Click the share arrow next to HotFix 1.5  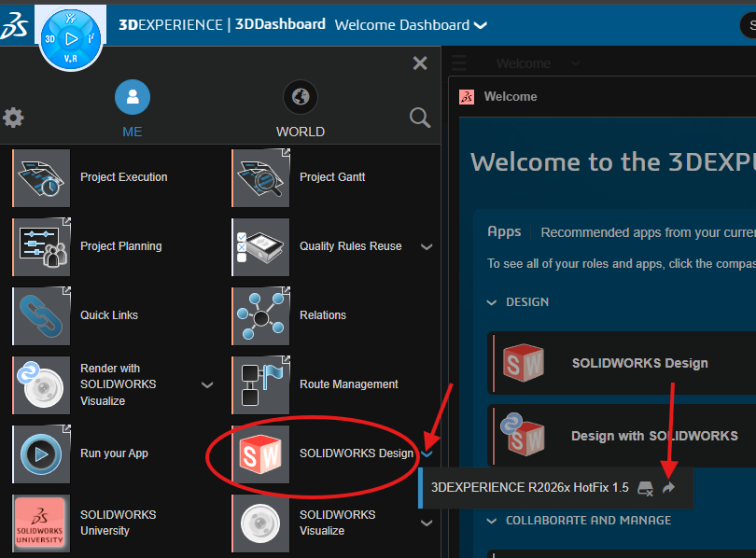668,488
